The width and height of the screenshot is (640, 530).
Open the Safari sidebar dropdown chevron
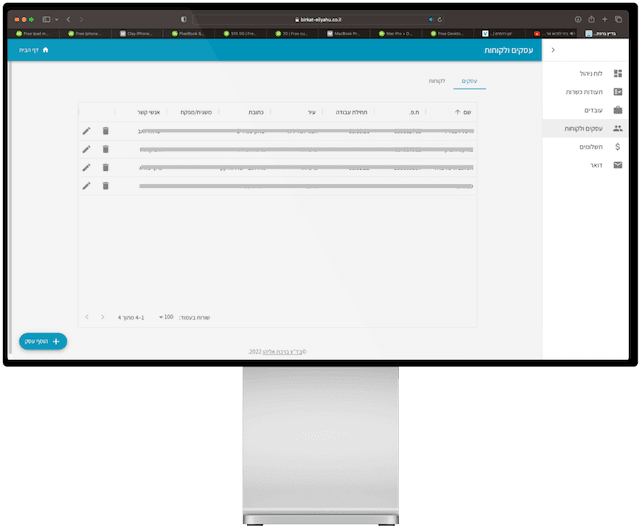[56, 19]
